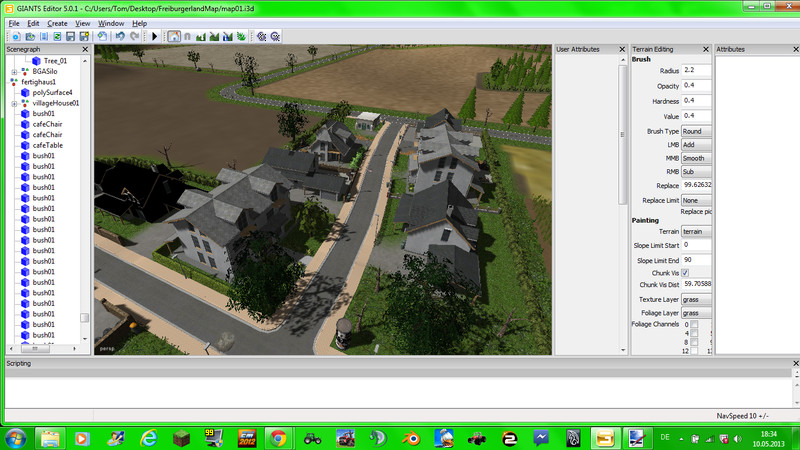Expand the BGASilo node

tap(14, 72)
